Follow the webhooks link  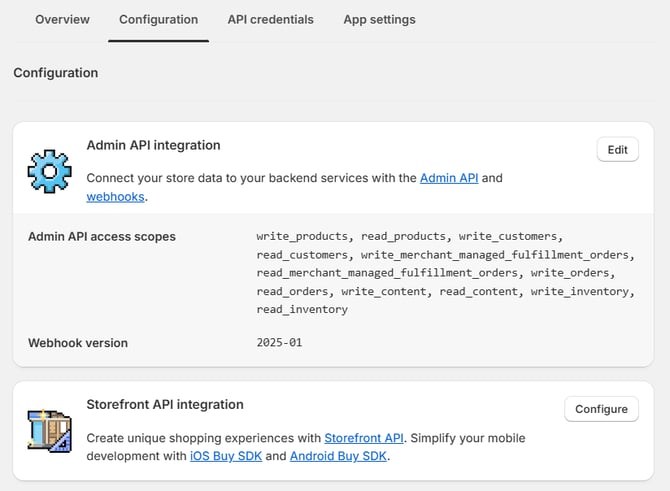(115, 197)
